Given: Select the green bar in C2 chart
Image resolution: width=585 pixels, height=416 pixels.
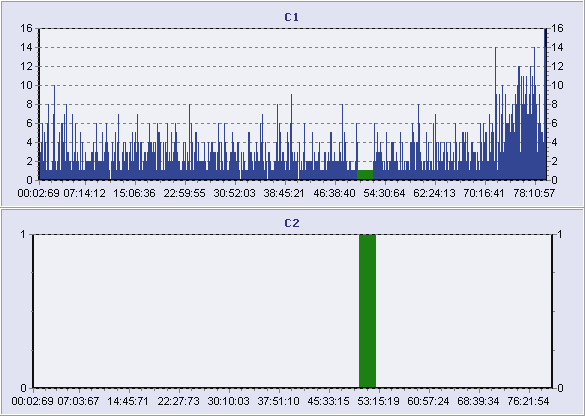Looking at the screenshot, I should 367,311.
